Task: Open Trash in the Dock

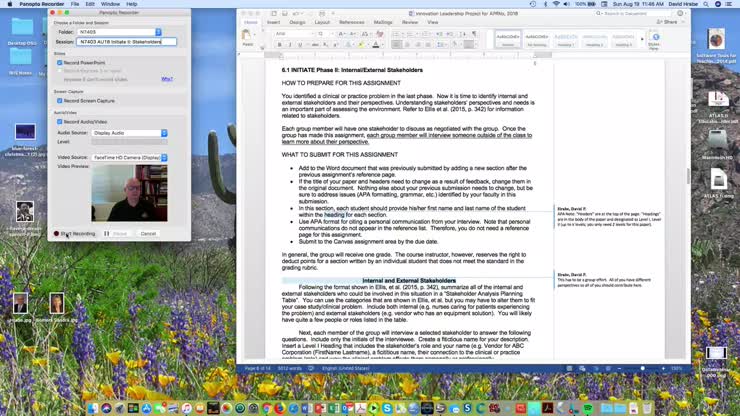Action: coord(647,408)
